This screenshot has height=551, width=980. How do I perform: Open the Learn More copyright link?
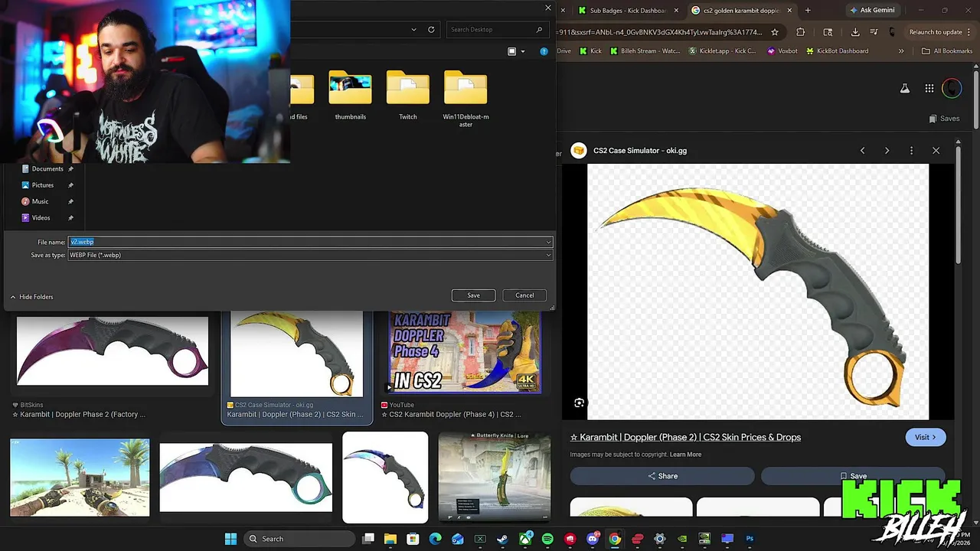[685, 455]
